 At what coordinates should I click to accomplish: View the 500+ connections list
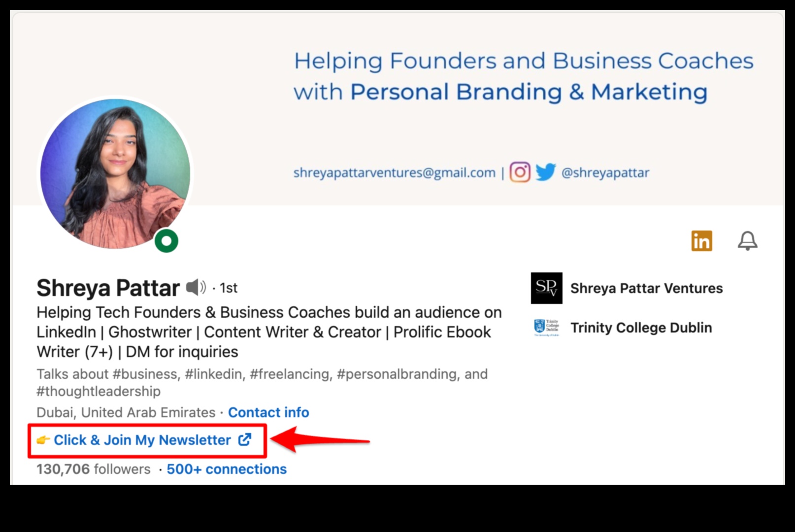[x=227, y=469]
